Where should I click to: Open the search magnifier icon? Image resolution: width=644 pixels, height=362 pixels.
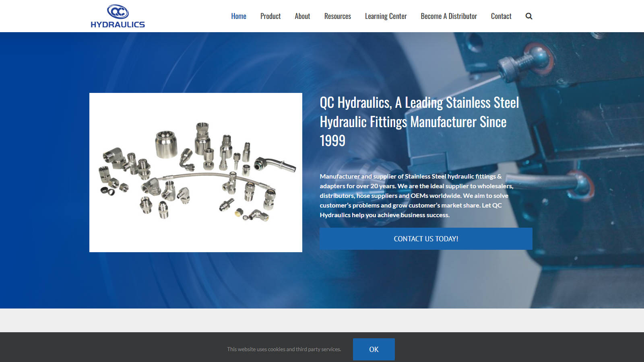point(529,16)
